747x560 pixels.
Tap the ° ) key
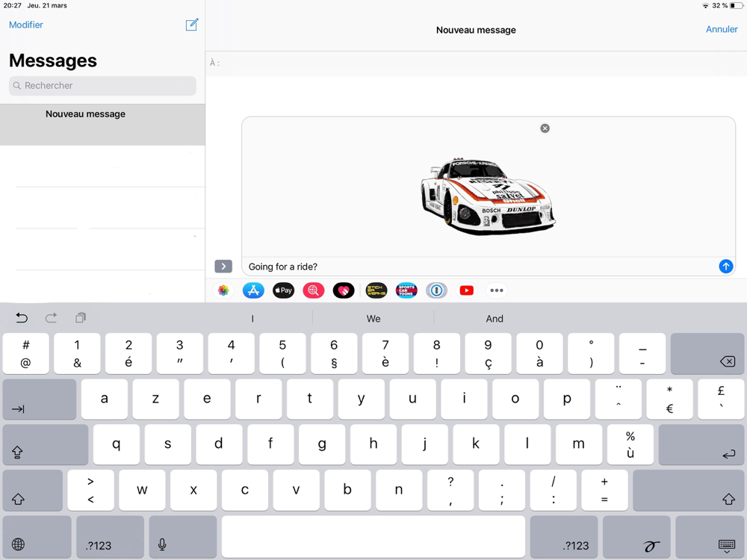point(591,354)
